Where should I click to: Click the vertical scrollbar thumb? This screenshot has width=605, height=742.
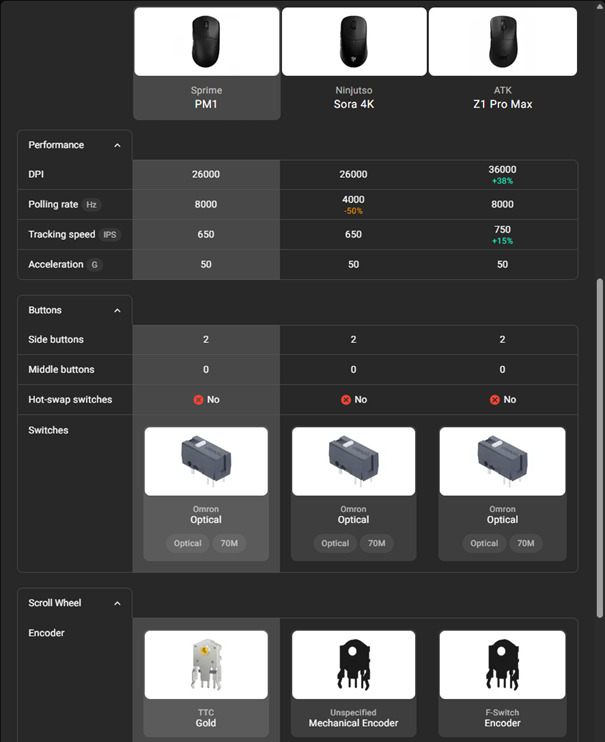tap(600, 448)
